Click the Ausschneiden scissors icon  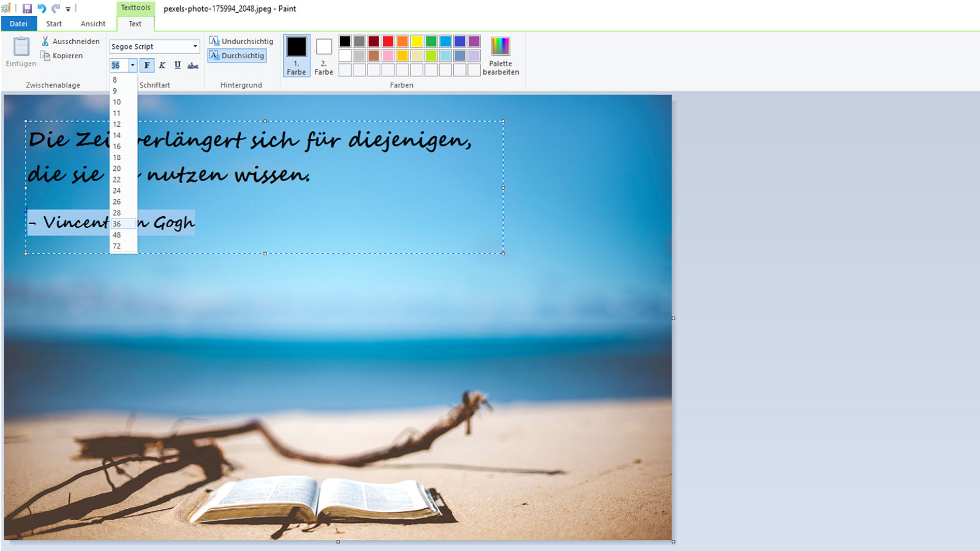(45, 41)
